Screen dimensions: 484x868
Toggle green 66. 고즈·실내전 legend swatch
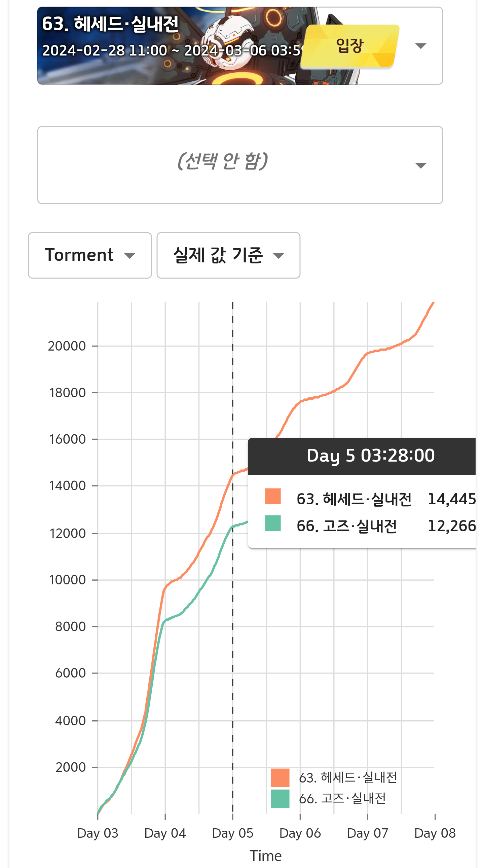tap(280, 798)
